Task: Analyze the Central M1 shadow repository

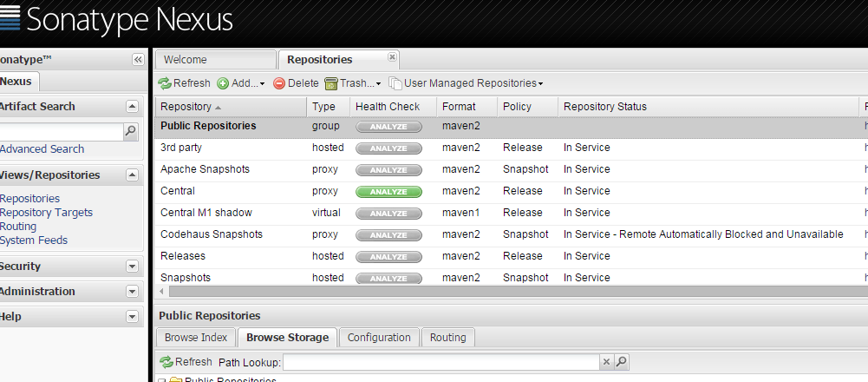Action: [x=388, y=214]
